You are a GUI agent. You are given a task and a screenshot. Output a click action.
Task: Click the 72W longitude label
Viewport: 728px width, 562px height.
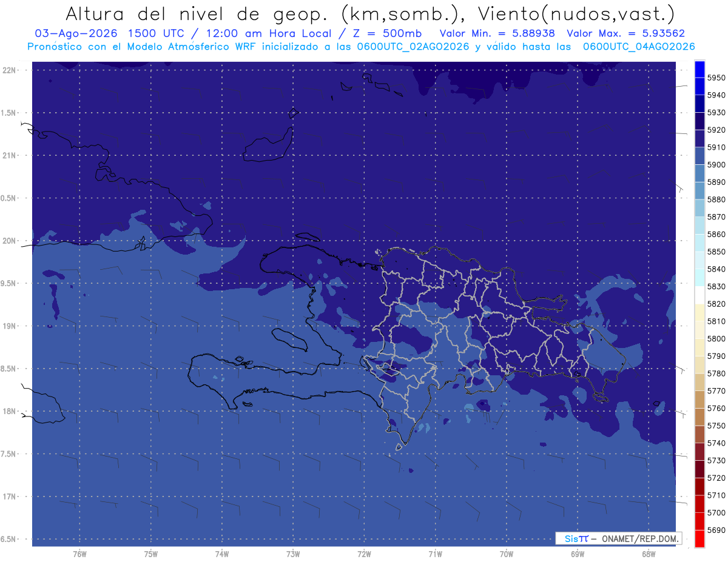click(x=364, y=554)
